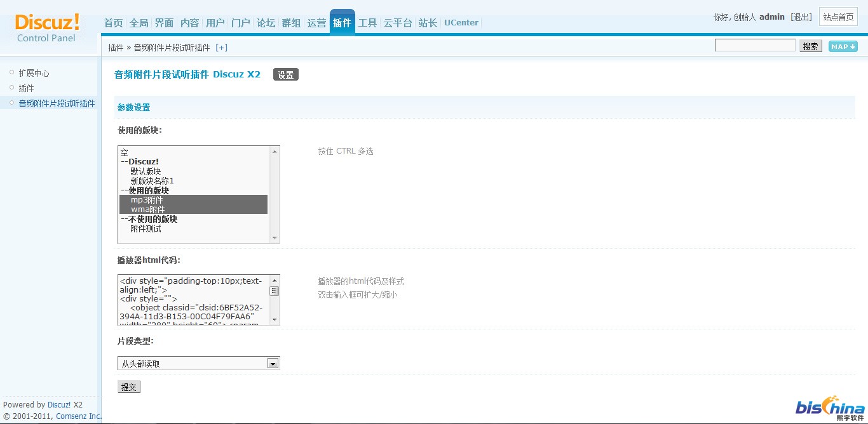Click the Discuz! link in footer

[59, 404]
